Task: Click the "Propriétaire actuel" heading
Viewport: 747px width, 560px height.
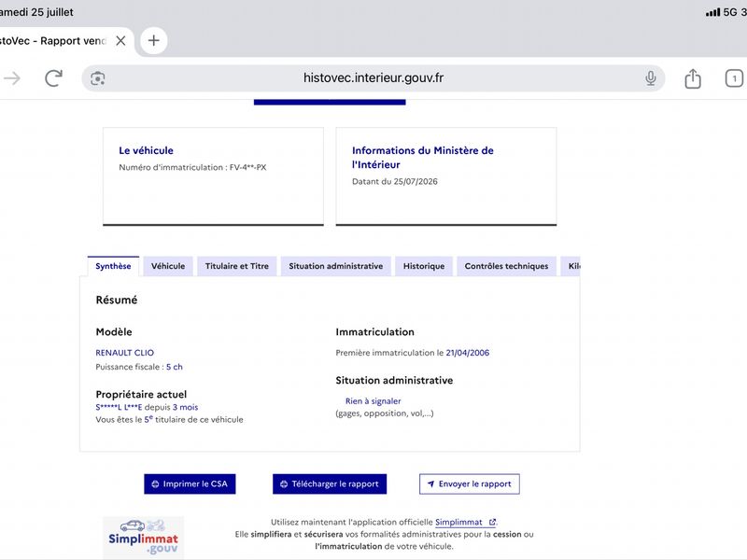Action: pyautogui.click(x=141, y=395)
